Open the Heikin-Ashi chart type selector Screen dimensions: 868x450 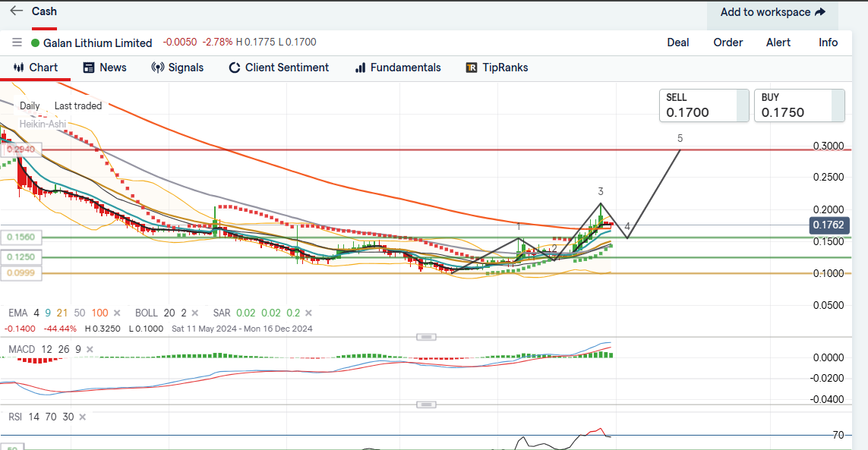[x=43, y=124]
